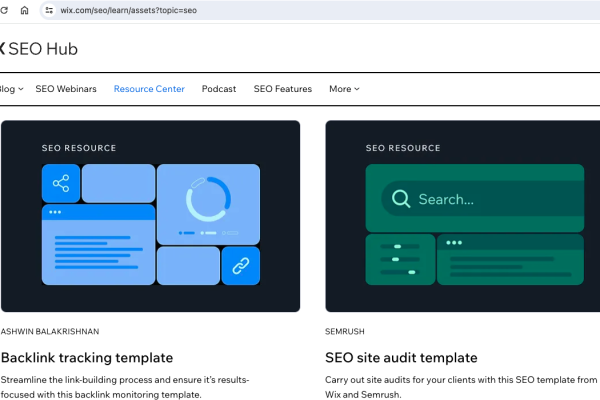
Task: Open the SEO site audit template thumbnail
Action: (463, 216)
